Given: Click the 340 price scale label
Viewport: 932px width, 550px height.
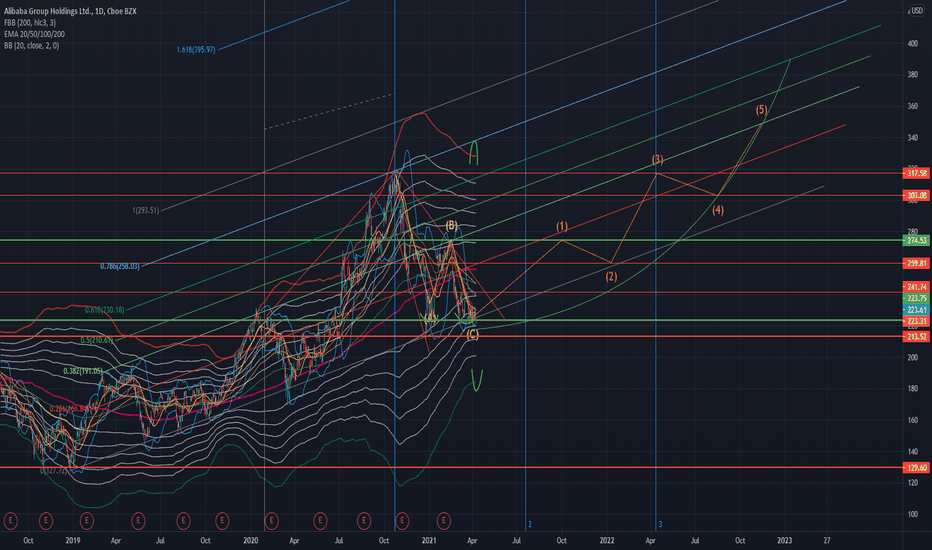Looking at the screenshot, I should [912, 138].
